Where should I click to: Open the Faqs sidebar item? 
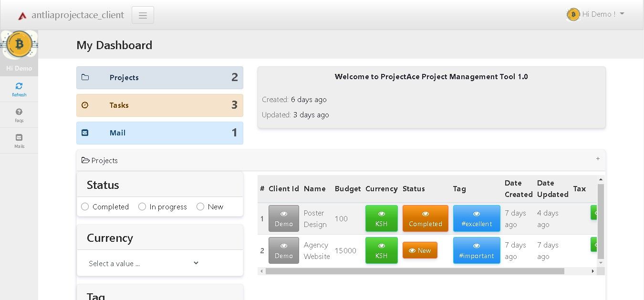19,115
